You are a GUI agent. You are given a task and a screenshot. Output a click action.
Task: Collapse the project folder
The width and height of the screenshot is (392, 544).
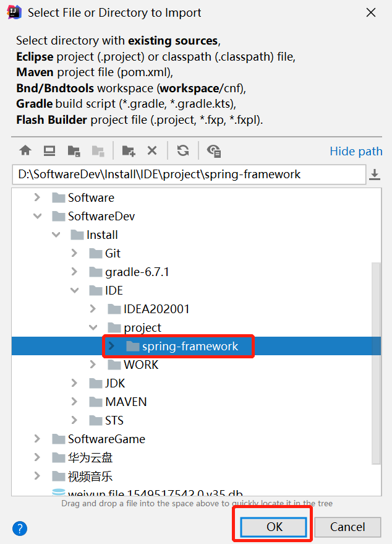point(93,327)
